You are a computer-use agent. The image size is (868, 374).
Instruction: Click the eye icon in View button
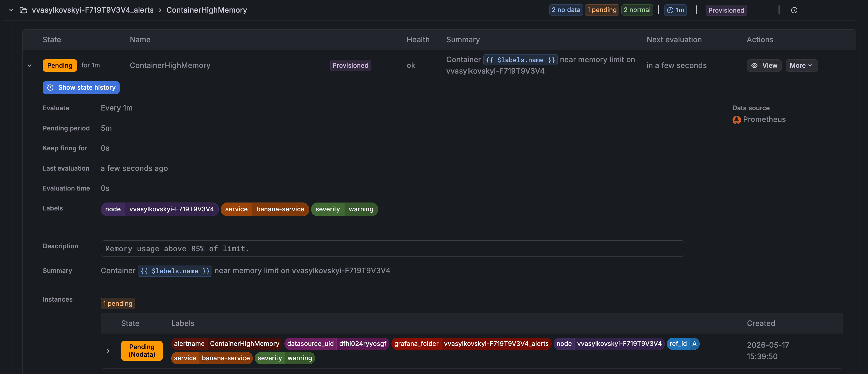tap(755, 65)
